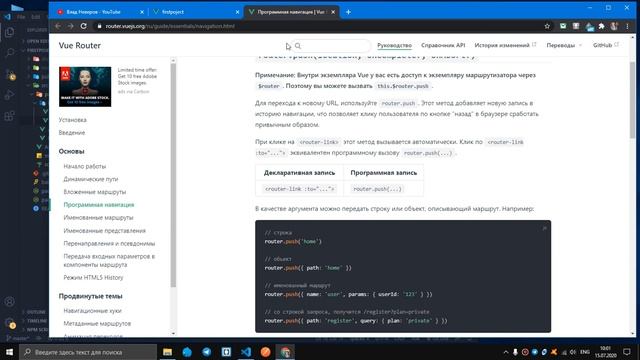640x360 pixels.
Task: Click the Vue Router site title
Action: [80, 45]
